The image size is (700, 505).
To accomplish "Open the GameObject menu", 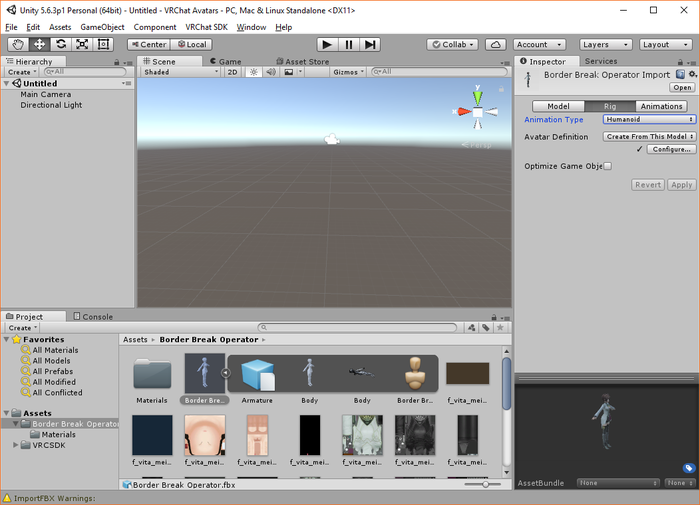I will (x=102, y=27).
